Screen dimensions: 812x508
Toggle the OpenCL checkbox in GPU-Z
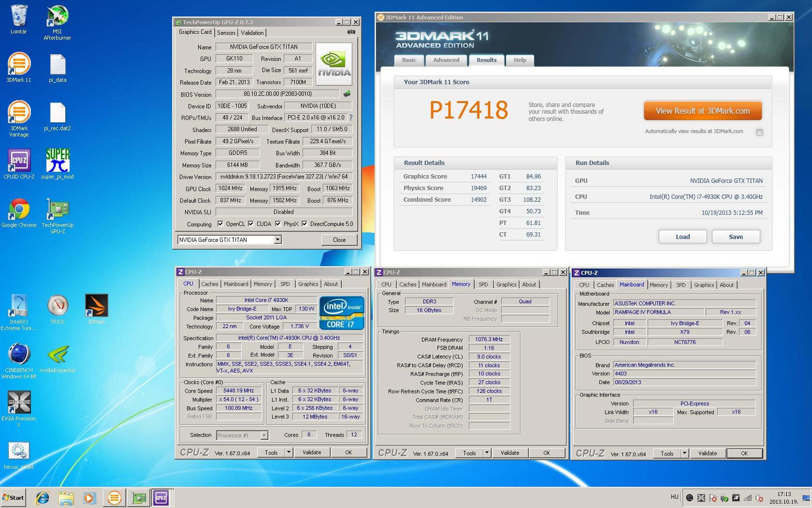[x=220, y=224]
